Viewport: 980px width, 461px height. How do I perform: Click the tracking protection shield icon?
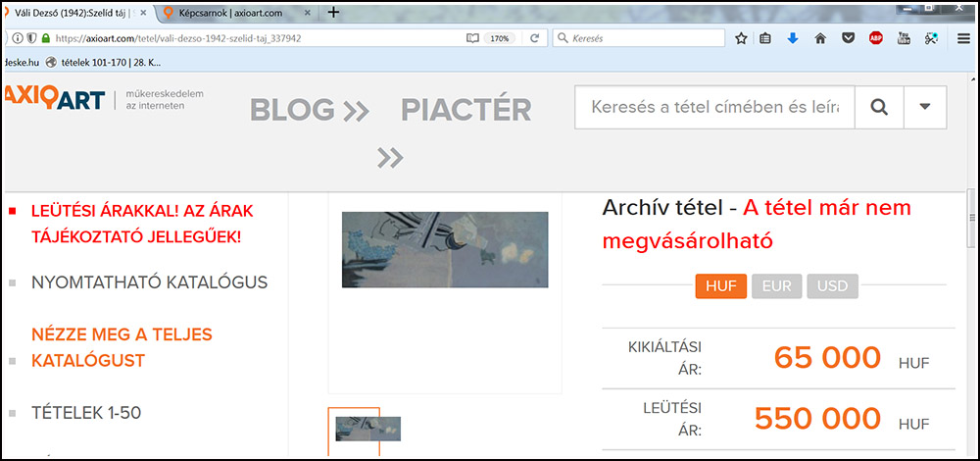click(x=31, y=38)
